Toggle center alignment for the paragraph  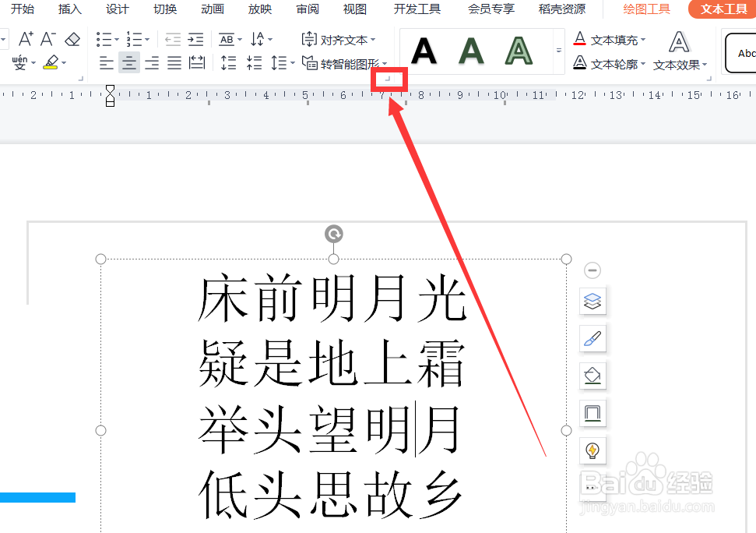pos(128,62)
